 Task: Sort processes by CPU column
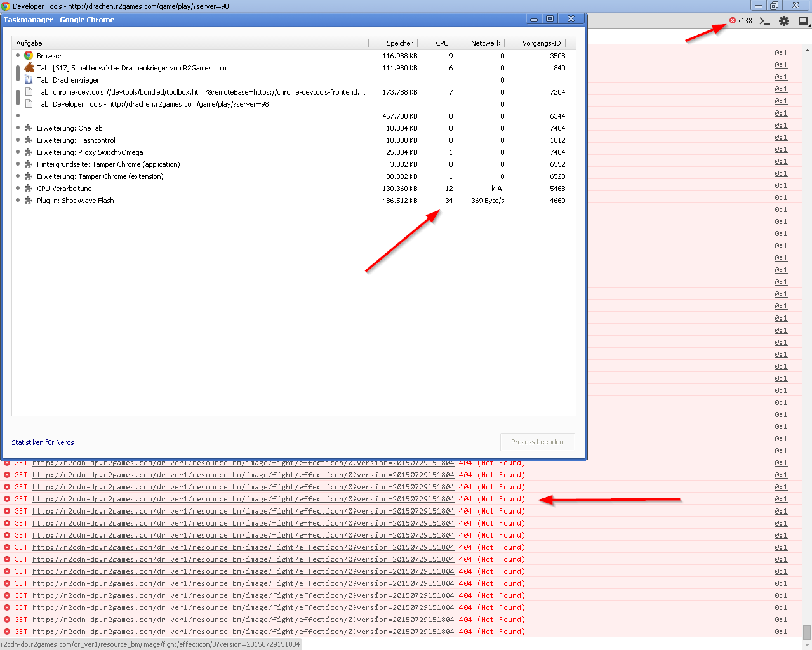pos(442,43)
